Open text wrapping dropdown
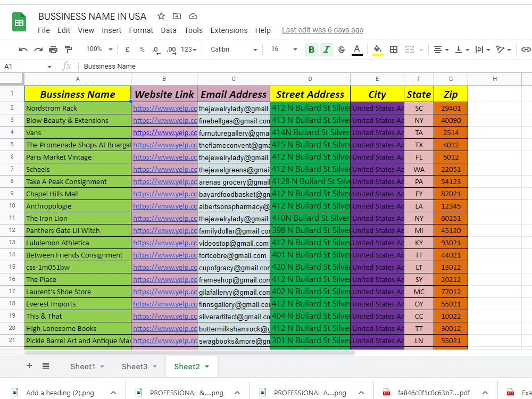The height and width of the screenshot is (399, 532). pos(483,49)
